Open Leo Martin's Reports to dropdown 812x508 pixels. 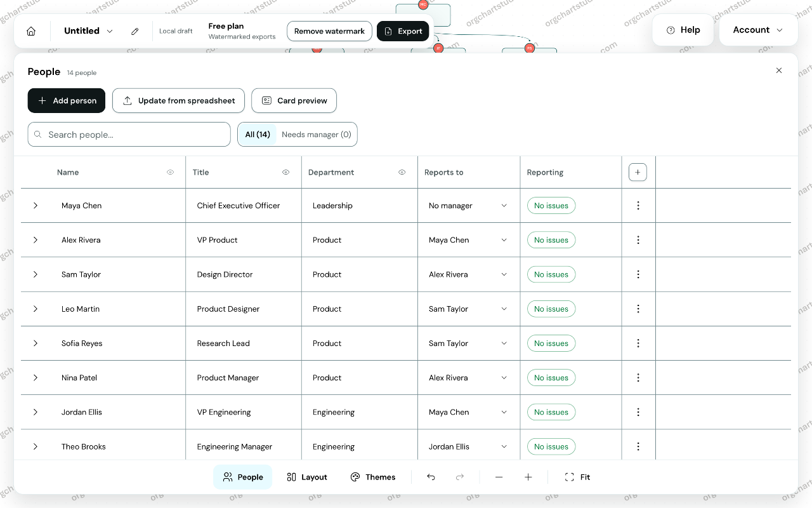[x=468, y=309]
